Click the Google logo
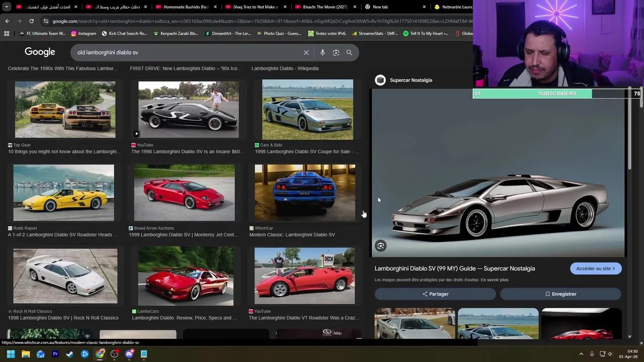Image resolution: width=644 pixels, height=362 pixels. pos(40,52)
